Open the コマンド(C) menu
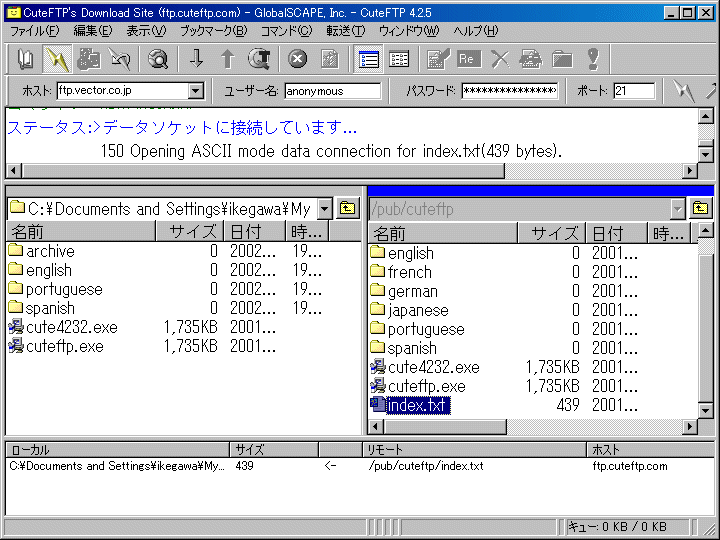This screenshot has height=540, width=720. tap(287, 31)
